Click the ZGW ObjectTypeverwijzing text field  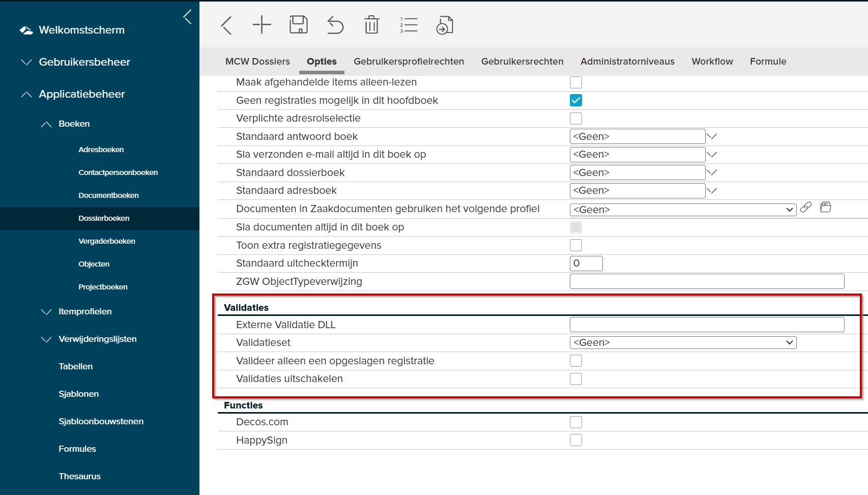pyautogui.click(x=707, y=281)
